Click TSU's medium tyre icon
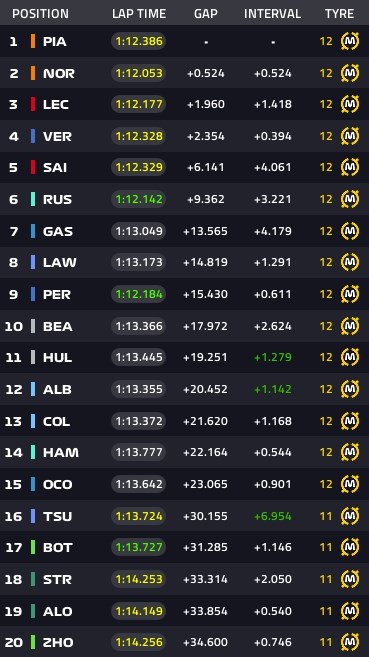 (x=350, y=516)
